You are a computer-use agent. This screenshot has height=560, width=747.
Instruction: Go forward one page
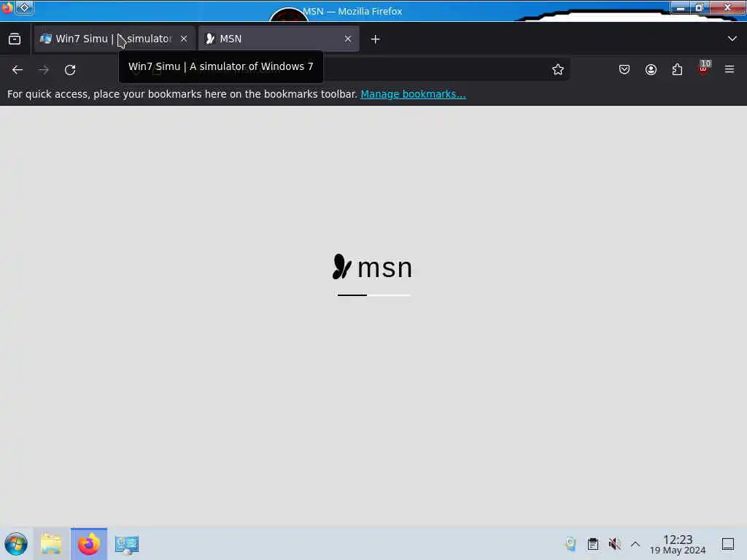pyautogui.click(x=44, y=70)
